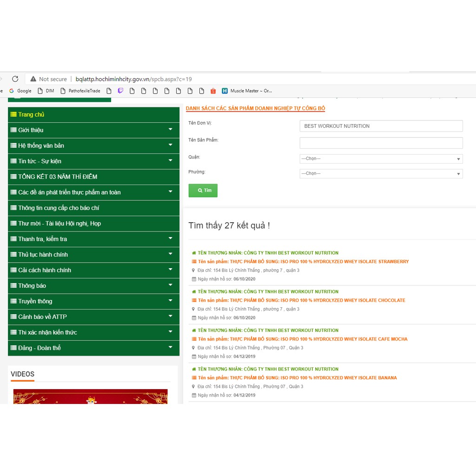
Task: Open the Hydrolyzed Whey Isolate CHOCOLATE product
Action: (x=301, y=300)
